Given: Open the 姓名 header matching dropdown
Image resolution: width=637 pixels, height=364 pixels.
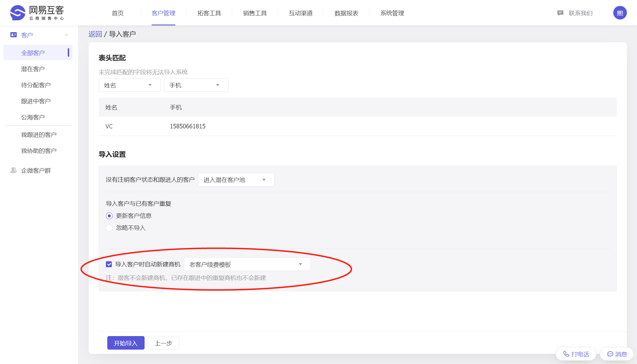Looking at the screenshot, I should click(x=129, y=85).
